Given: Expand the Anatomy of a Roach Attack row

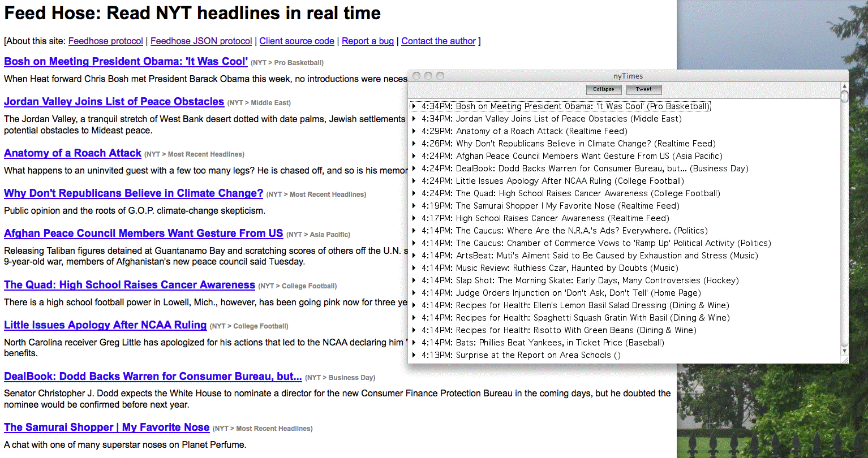Looking at the screenshot, I should pyautogui.click(x=414, y=131).
